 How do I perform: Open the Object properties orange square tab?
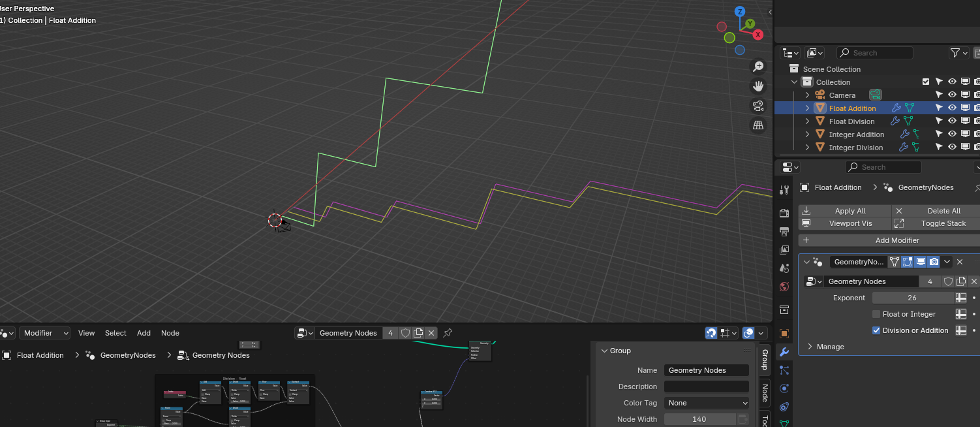784,334
